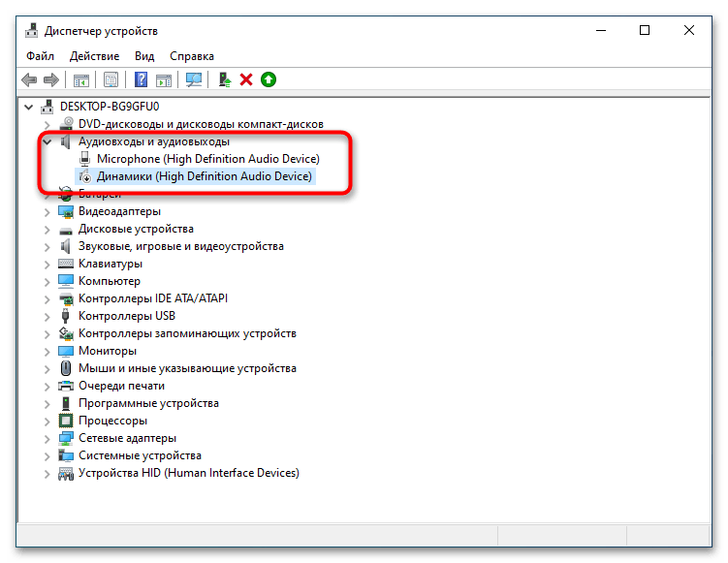
Task: Click the Клавиатуры keyboard icon
Action: pyautogui.click(x=66, y=264)
